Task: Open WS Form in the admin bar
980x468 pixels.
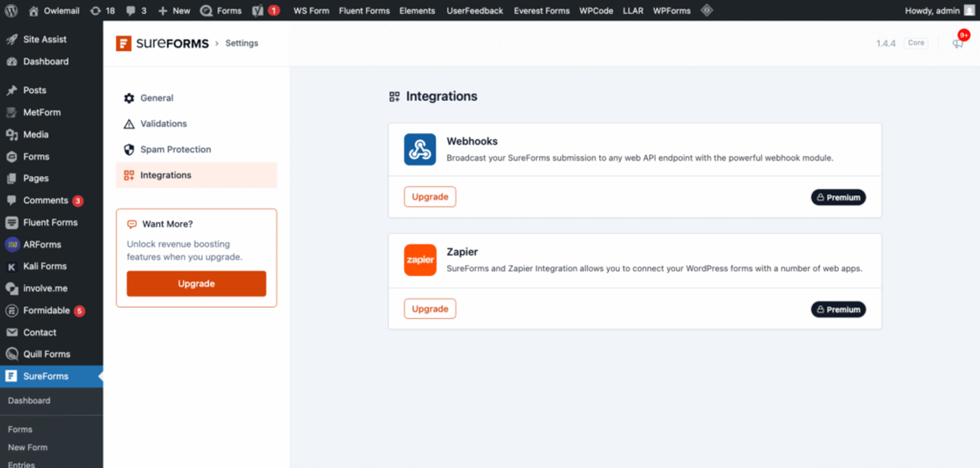Action: pyautogui.click(x=311, y=10)
